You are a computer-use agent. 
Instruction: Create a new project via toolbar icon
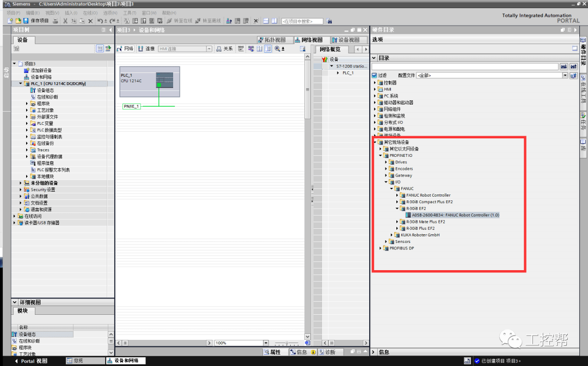tap(10, 21)
